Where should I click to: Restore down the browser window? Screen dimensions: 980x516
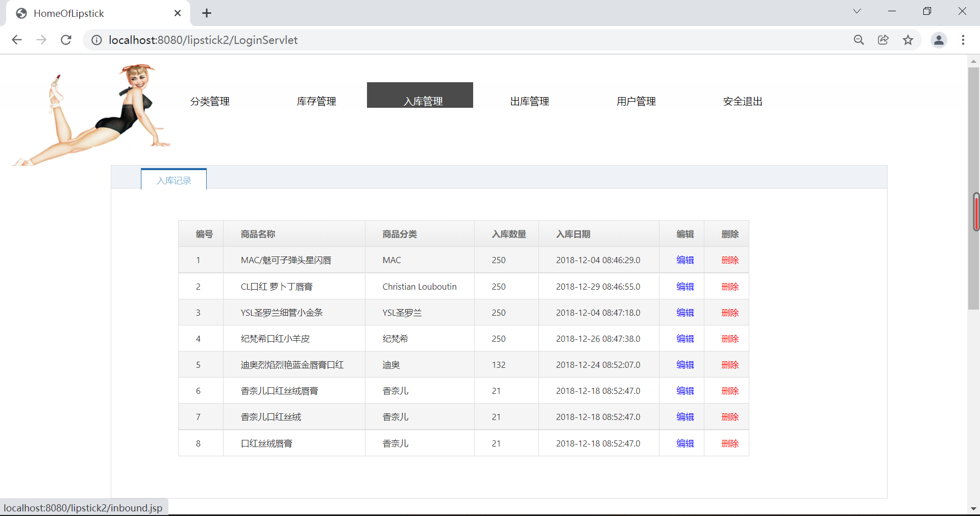[x=927, y=11]
